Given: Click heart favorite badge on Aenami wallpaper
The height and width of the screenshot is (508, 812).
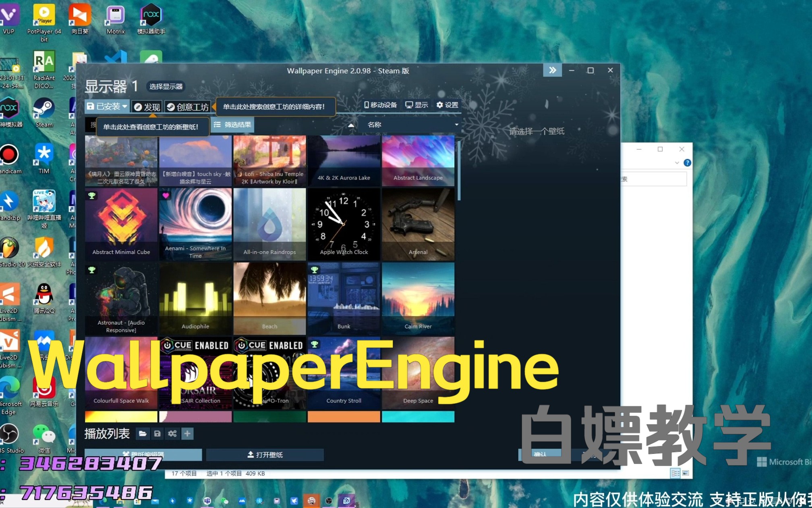Looking at the screenshot, I should pyautogui.click(x=166, y=196).
